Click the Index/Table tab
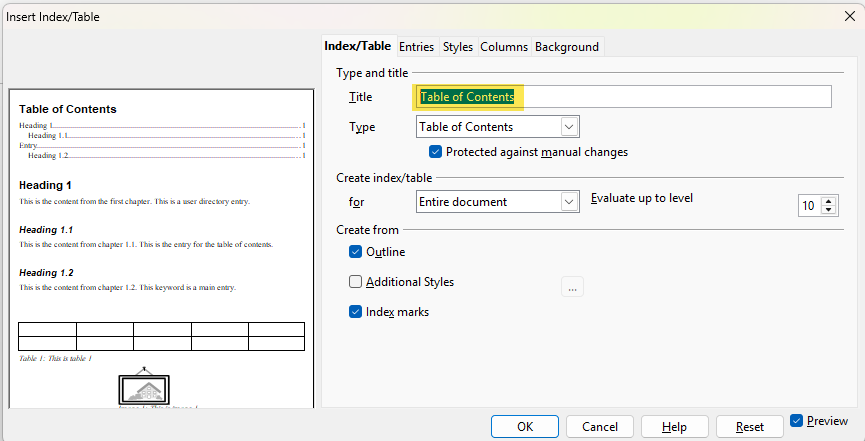This screenshot has width=865, height=441. click(x=357, y=46)
